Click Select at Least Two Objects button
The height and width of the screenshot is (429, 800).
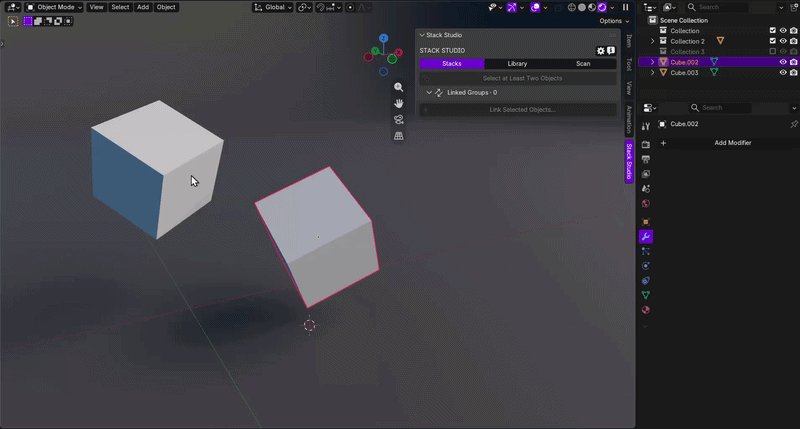tap(518, 79)
